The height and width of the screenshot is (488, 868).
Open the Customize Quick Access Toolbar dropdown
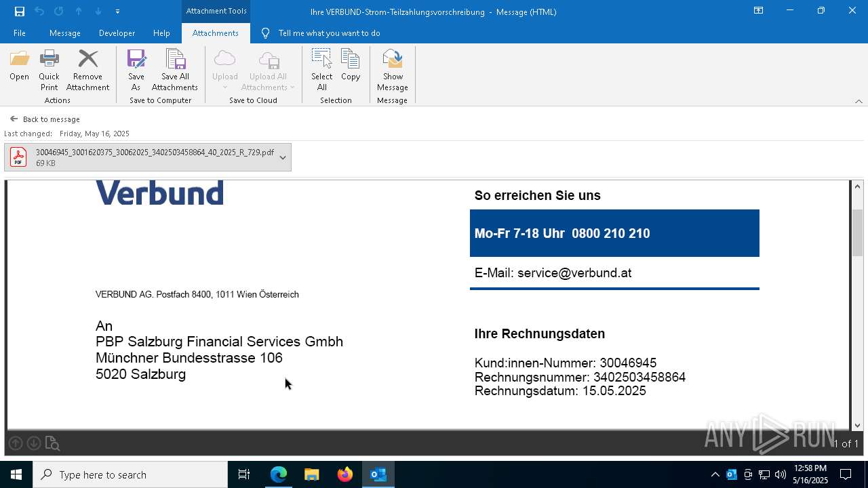pyautogui.click(x=117, y=12)
